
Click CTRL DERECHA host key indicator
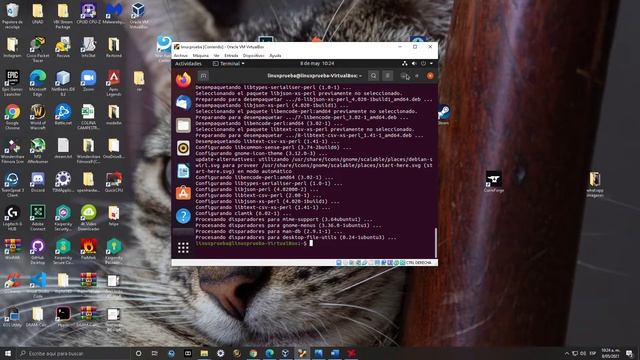[x=418, y=262]
